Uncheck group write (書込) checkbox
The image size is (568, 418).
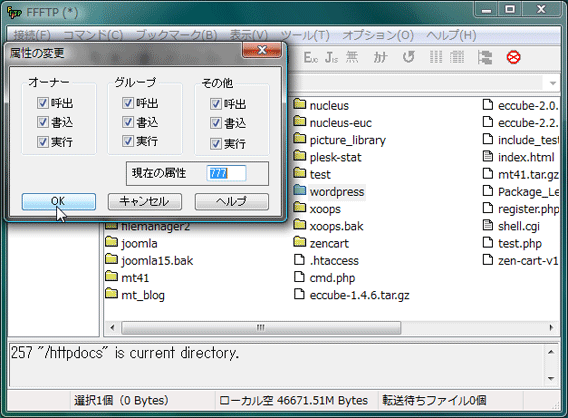[128, 122]
